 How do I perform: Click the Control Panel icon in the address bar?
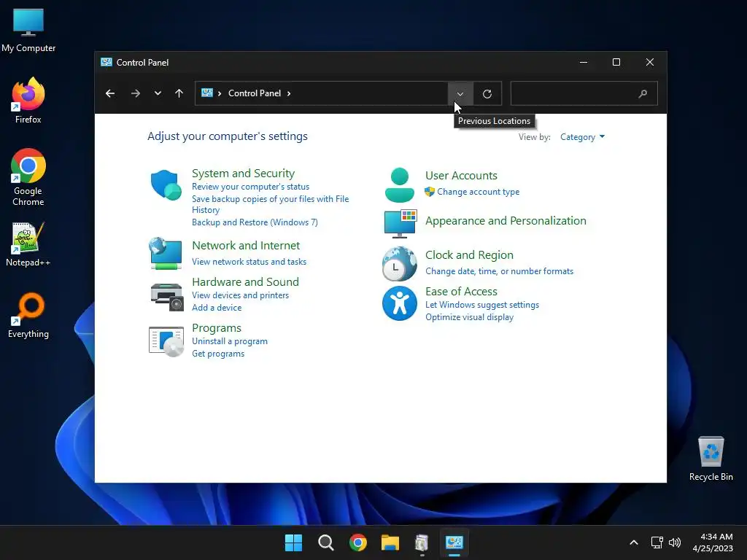tap(206, 93)
